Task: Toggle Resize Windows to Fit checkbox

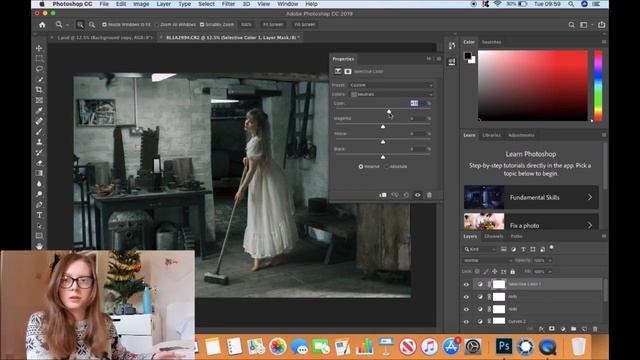Action: pyautogui.click(x=104, y=24)
